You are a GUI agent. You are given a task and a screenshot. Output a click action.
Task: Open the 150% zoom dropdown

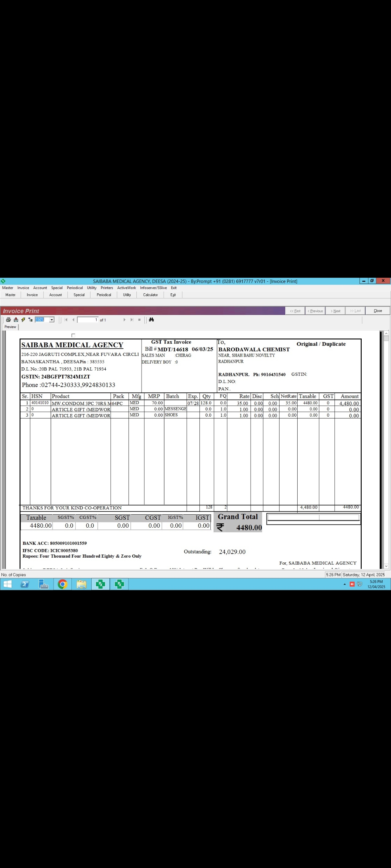coord(52,320)
